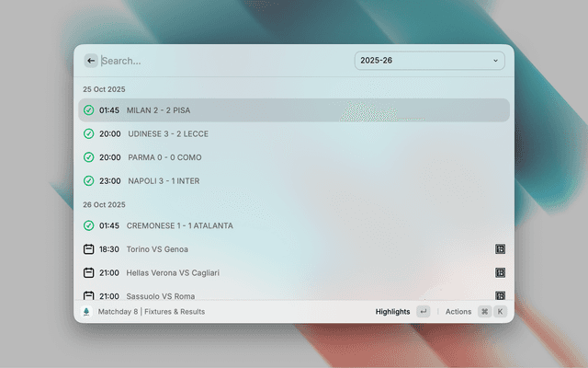This screenshot has height=368, width=588.
Task: Click the stadium icon on Hellas Verona row
Action: 501,273
